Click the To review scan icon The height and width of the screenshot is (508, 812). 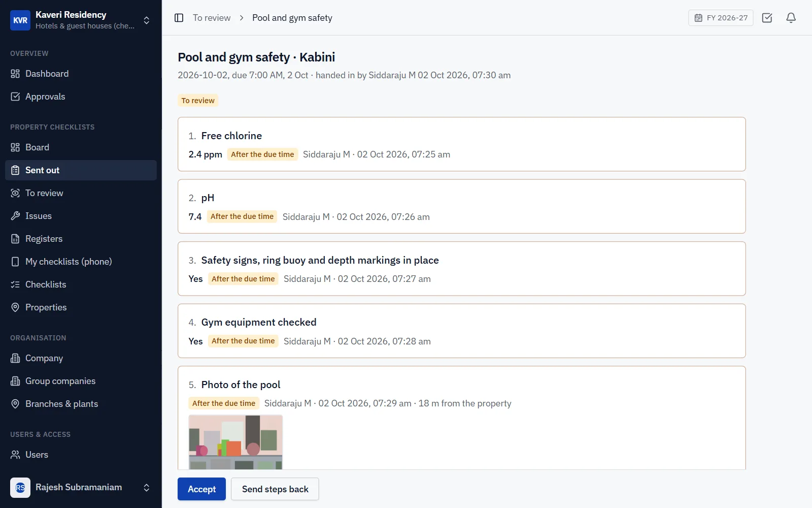click(15, 193)
